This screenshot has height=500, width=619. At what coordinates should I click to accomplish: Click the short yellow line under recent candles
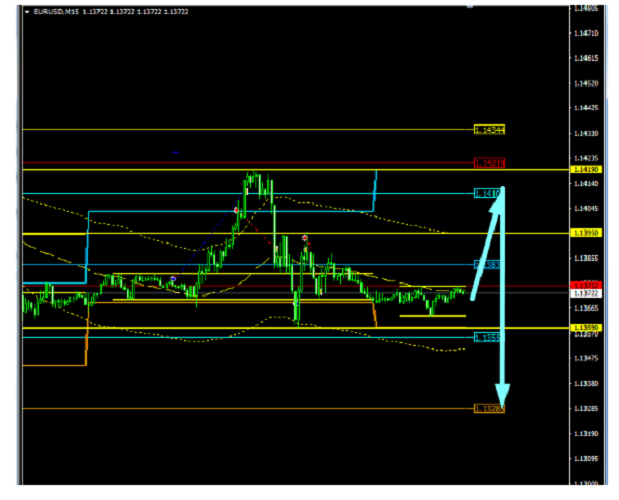coord(432,316)
